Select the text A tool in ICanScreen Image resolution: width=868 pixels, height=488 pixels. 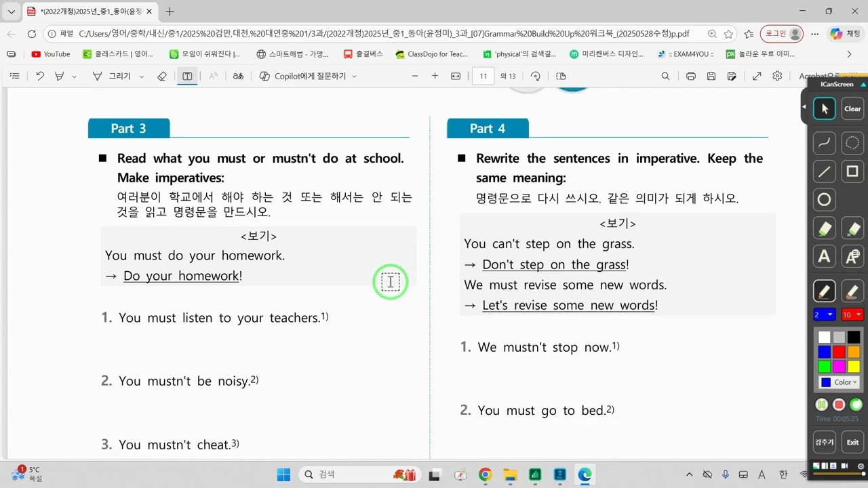coord(824,256)
